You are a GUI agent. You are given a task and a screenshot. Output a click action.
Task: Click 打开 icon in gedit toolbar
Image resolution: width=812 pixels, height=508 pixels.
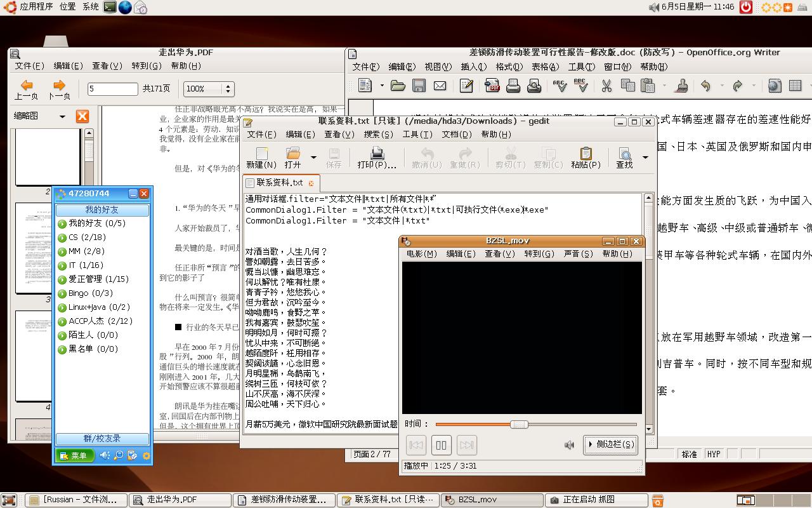coord(293,157)
